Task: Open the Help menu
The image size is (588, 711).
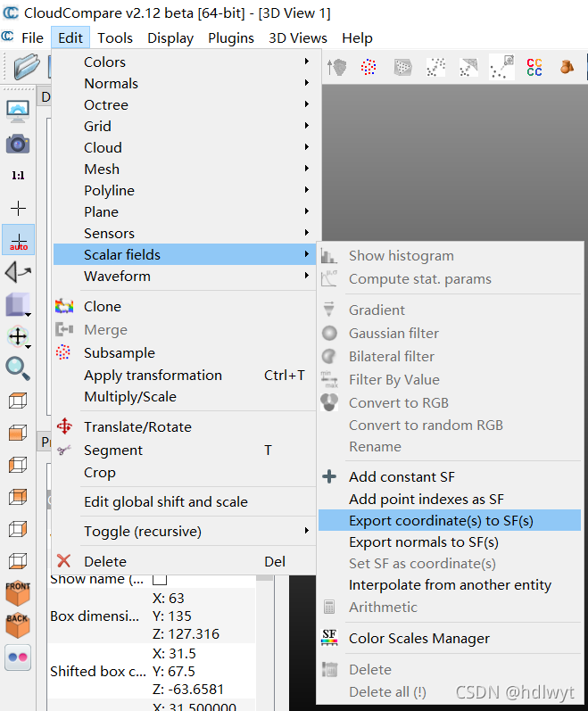Action: coord(357,38)
